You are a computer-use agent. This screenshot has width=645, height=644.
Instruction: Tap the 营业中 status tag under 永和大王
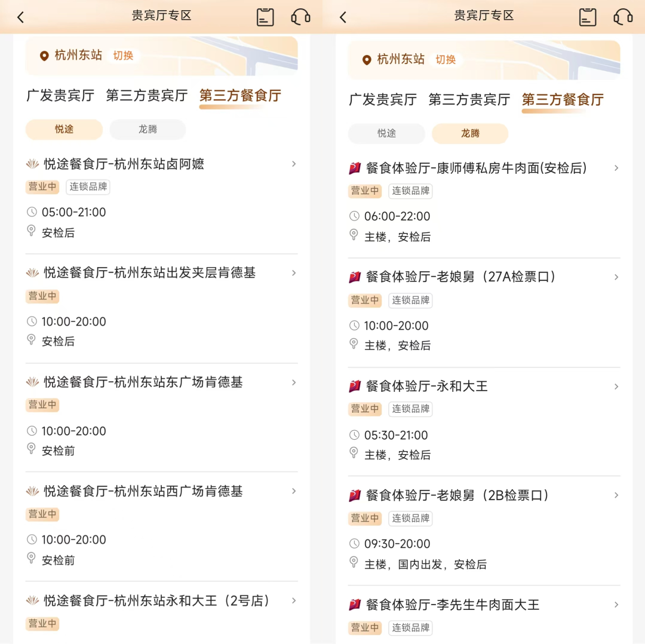[364, 409]
